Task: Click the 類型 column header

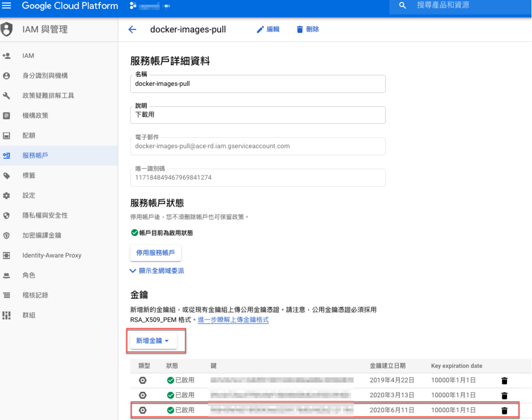Action: 144,366
